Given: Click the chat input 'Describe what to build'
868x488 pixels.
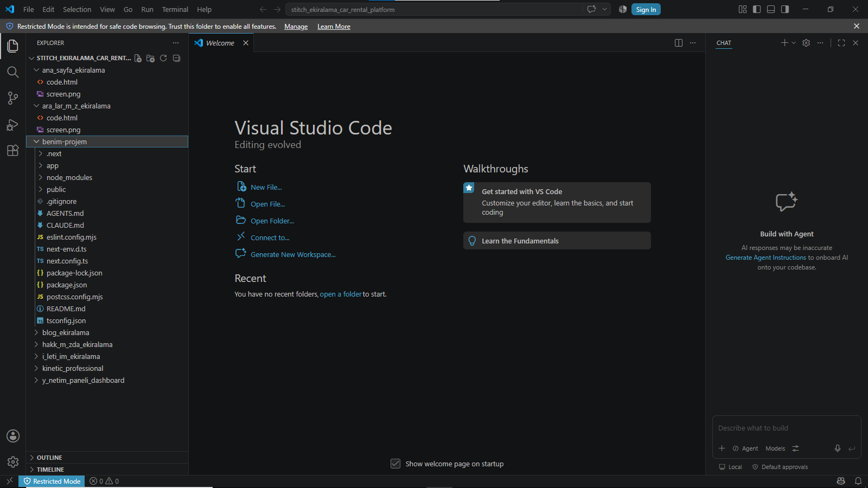Looking at the screenshot, I should 787,428.
